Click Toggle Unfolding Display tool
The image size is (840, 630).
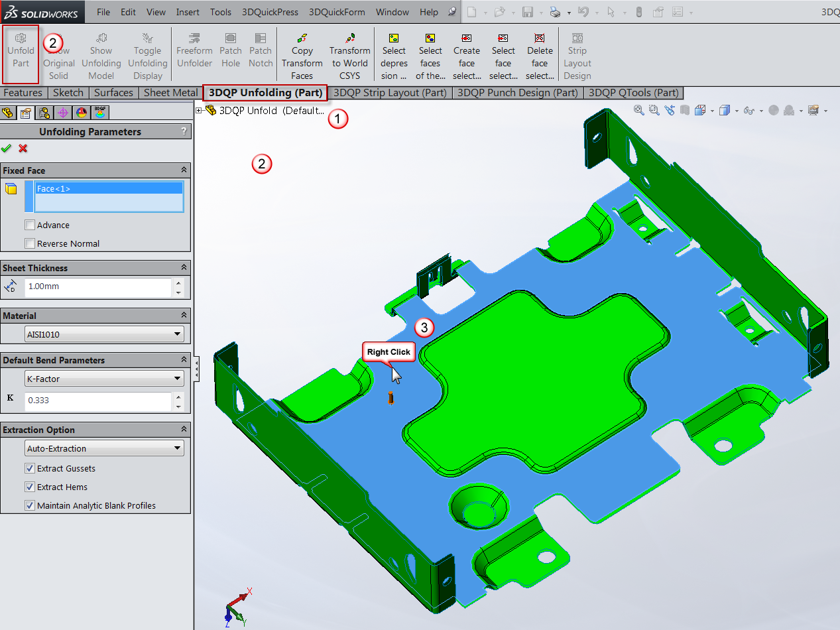tap(147, 57)
